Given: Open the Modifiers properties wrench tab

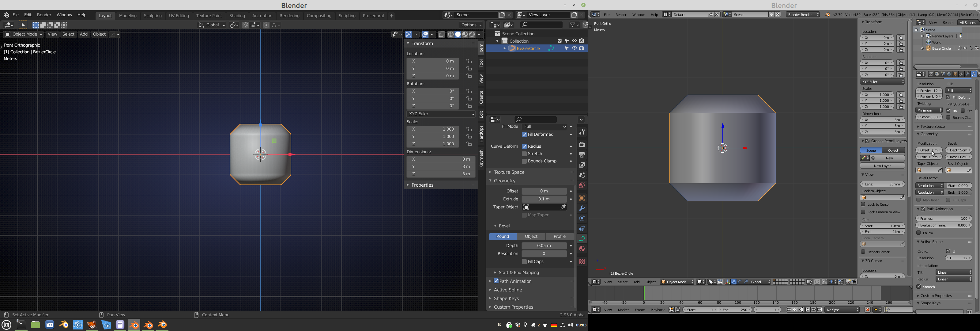Looking at the screenshot, I should (x=582, y=208).
